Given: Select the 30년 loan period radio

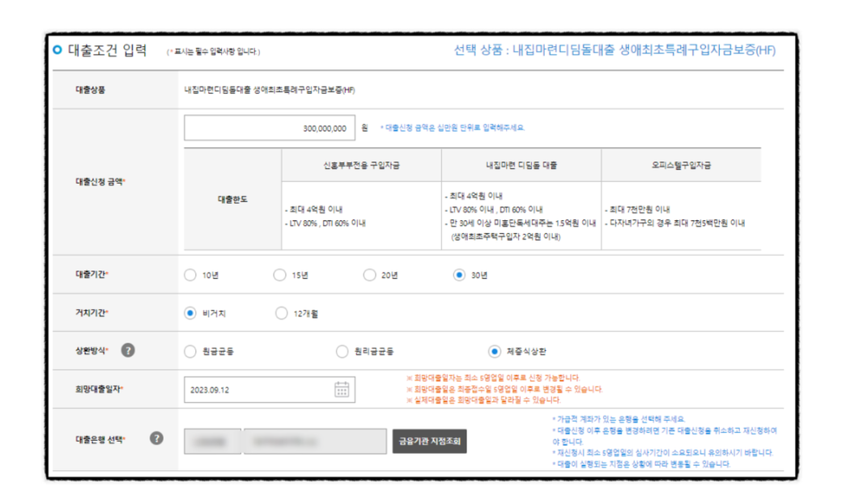Looking at the screenshot, I should click(459, 275).
